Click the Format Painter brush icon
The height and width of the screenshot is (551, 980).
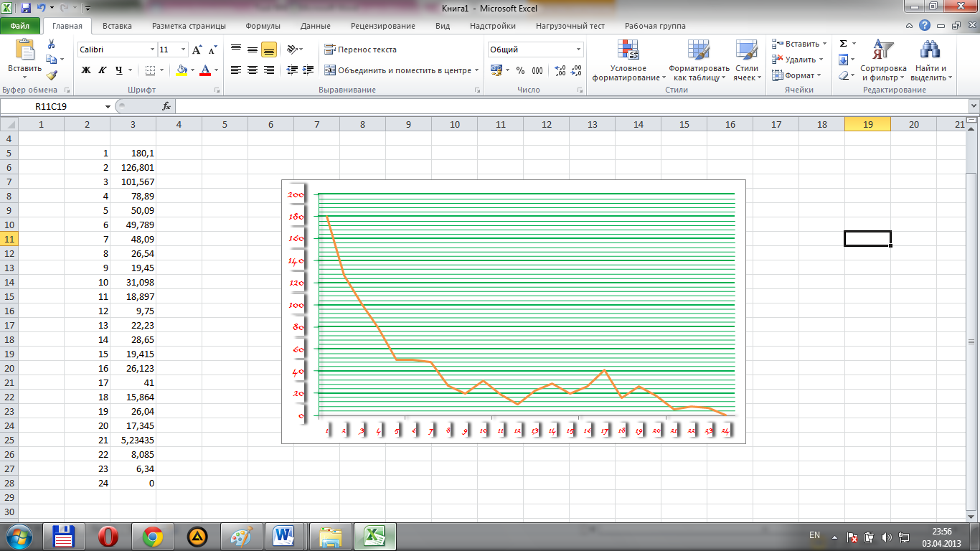coord(51,75)
